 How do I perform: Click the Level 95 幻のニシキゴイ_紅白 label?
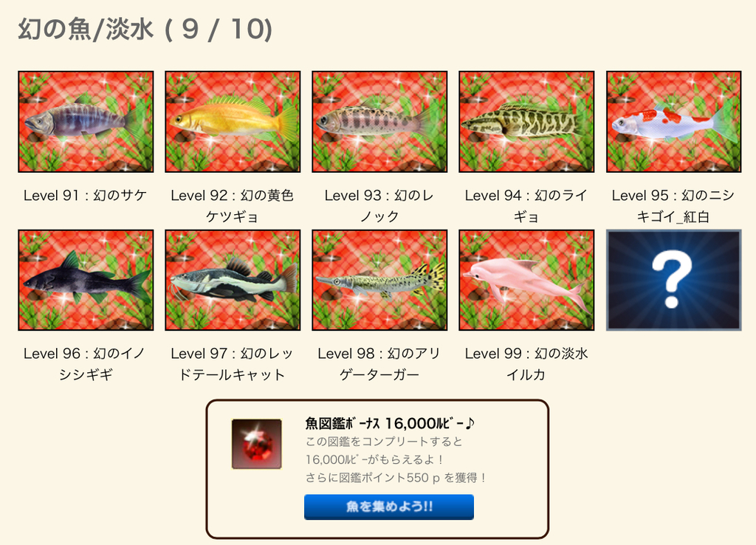pos(673,206)
